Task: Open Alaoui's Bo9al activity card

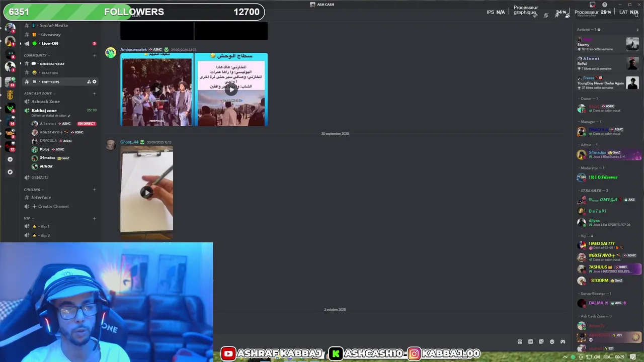Action: pyautogui.click(x=608, y=63)
